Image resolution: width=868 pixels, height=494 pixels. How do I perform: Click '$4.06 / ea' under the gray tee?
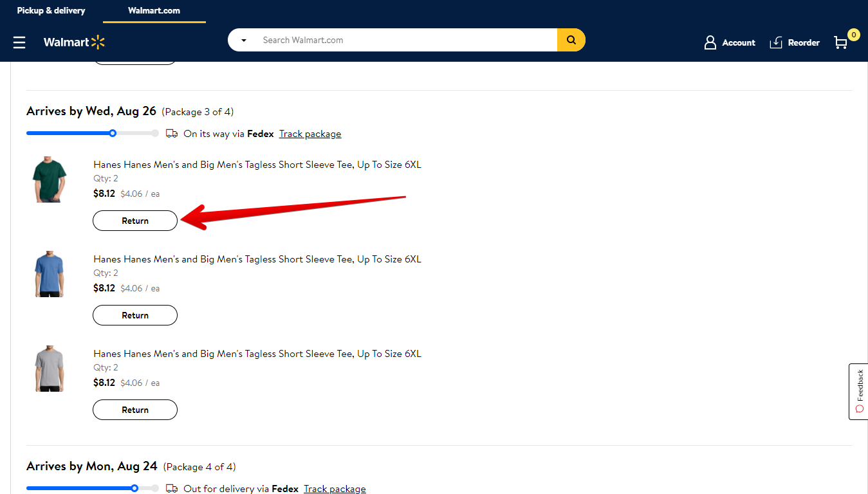pos(140,383)
